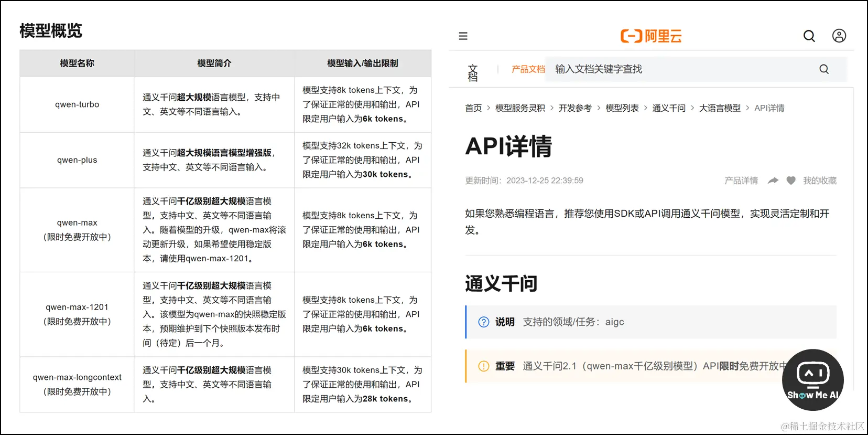
Task: Open 通义千问 breadcrumb link
Action: click(669, 108)
